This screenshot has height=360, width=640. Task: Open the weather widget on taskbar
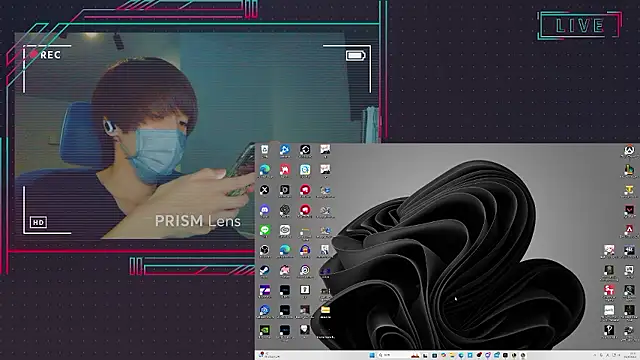[x=269, y=356]
